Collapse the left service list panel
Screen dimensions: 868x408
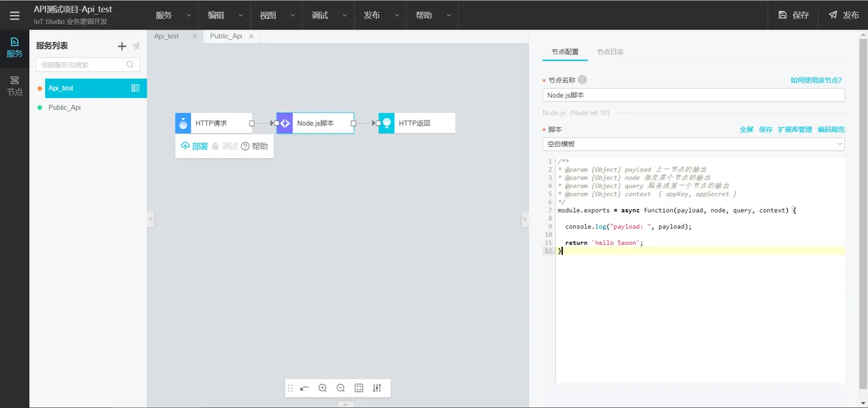pos(151,219)
